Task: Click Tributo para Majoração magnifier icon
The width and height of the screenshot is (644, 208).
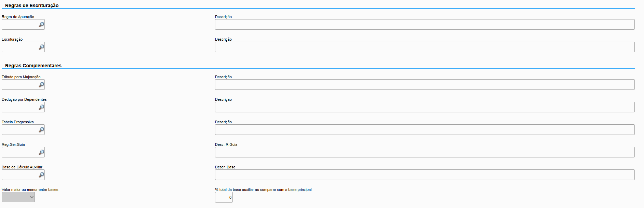Action: coord(41,85)
